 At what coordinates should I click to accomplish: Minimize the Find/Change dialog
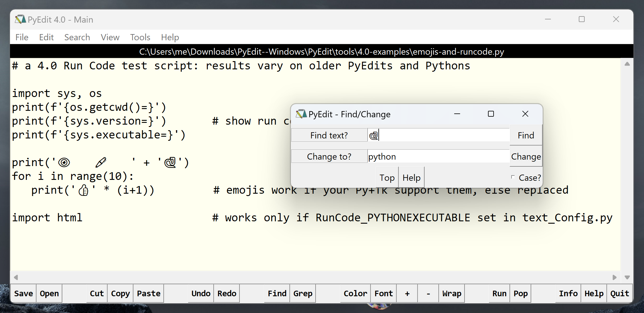coord(457,114)
